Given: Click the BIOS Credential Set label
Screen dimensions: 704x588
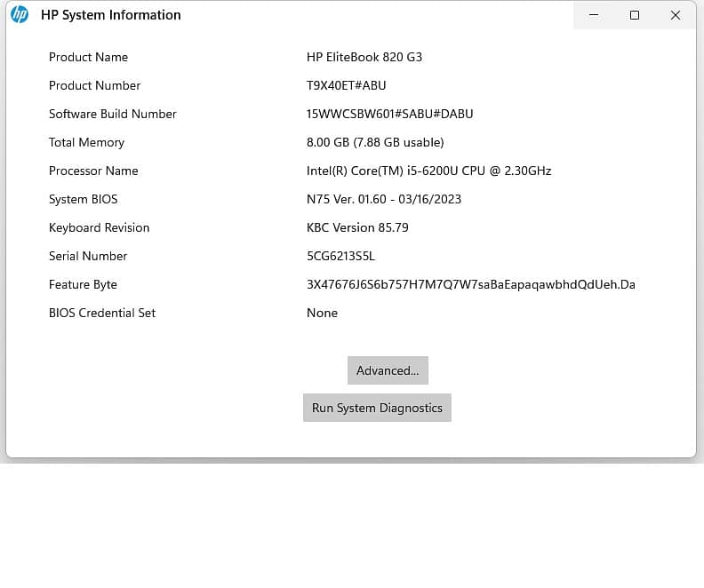Looking at the screenshot, I should (x=102, y=313).
